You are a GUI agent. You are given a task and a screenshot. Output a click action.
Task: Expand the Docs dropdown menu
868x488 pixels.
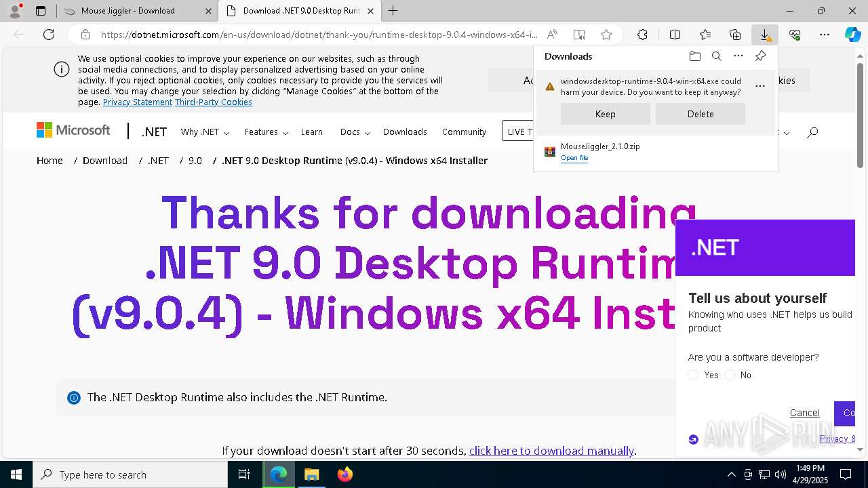coord(355,132)
